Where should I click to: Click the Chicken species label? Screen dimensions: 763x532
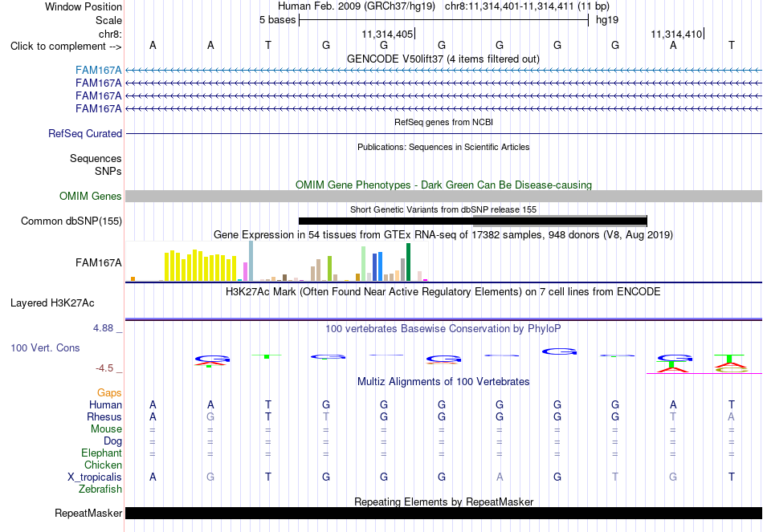tap(103, 465)
